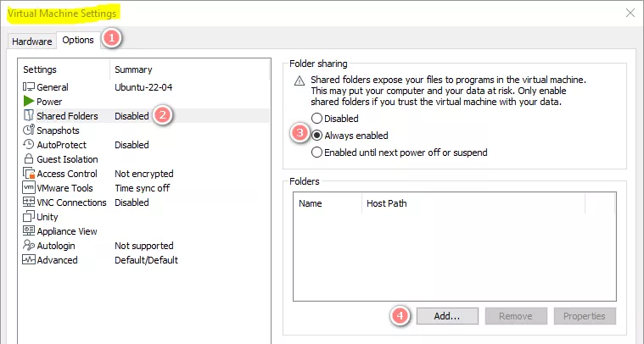Image resolution: width=644 pixels, height=344 pixels.
Task: Switch to the Options tab
Action: point(78,40)
